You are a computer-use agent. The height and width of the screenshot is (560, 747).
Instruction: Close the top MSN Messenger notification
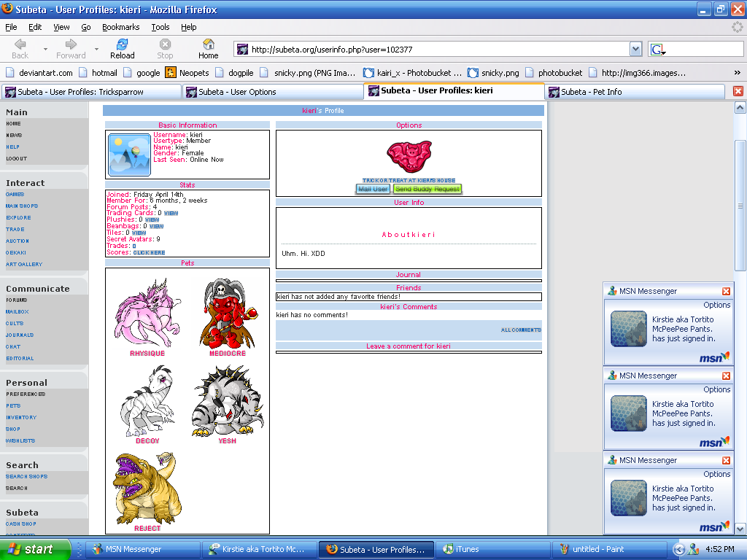[726, 291]
